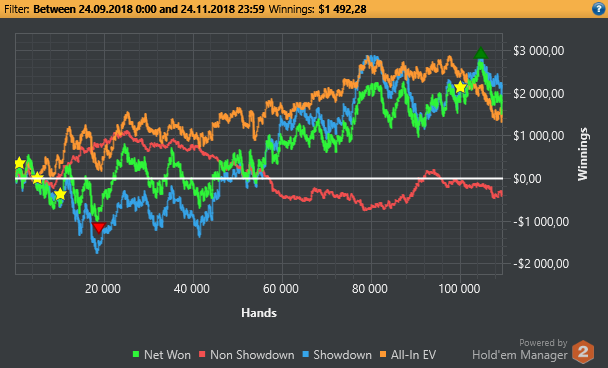
Task: Click the yellow star marker near 100 000 hands
Action: tap(460, 87)
